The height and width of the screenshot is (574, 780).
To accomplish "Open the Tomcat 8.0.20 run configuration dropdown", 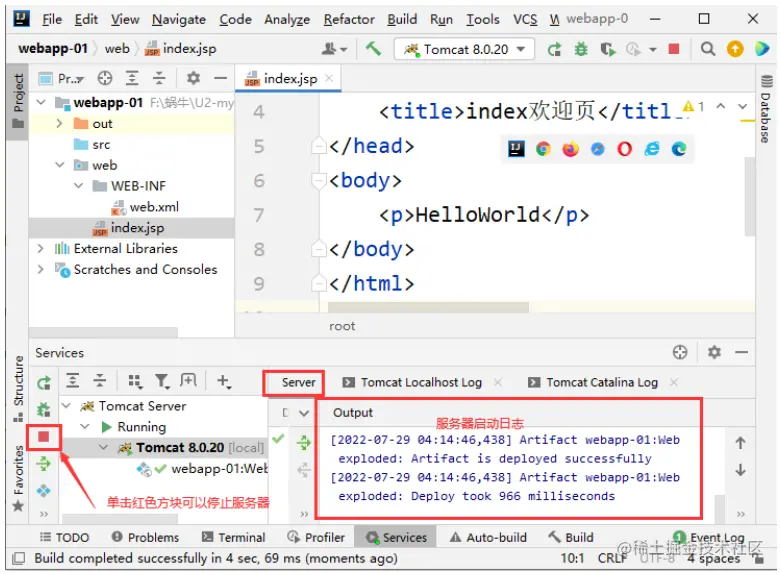I will 465,49.
